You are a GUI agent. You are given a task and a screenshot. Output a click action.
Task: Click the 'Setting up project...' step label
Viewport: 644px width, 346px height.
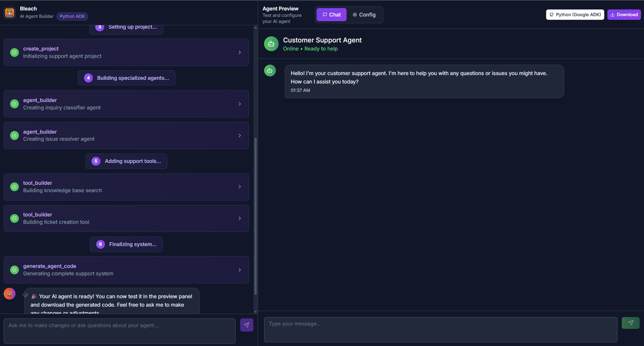point(133,27)
